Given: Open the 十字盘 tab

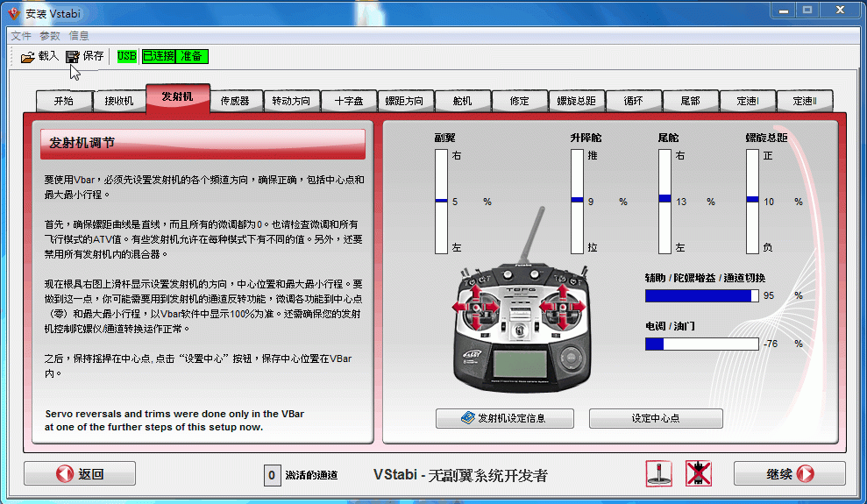Looking at the screenshot, I should click(x=348, y=101).
